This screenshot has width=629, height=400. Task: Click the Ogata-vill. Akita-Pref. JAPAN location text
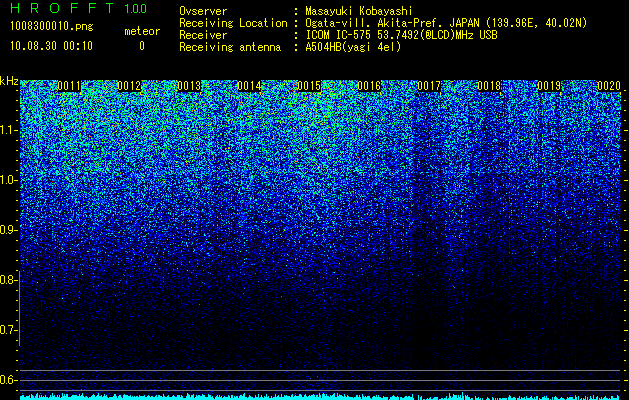446,23
